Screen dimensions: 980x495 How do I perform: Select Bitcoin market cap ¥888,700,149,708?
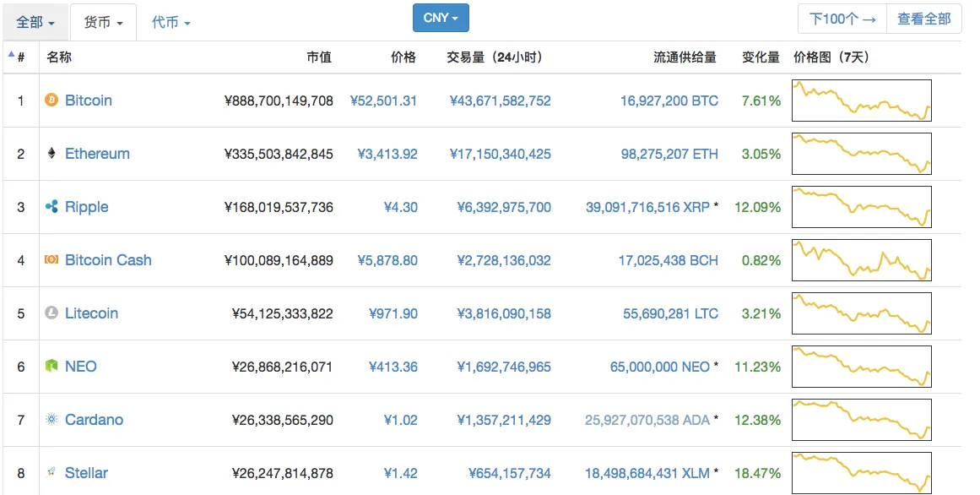[278, 101]
